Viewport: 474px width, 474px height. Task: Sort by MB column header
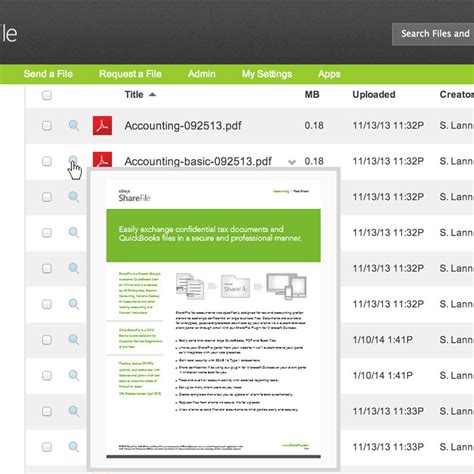coord(312,95)
